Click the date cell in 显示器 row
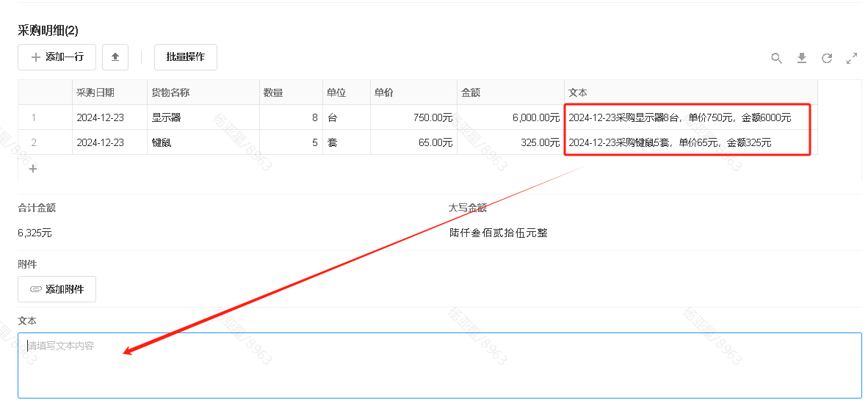Screen dimensions: 868x411 click(x=109, y=117)
